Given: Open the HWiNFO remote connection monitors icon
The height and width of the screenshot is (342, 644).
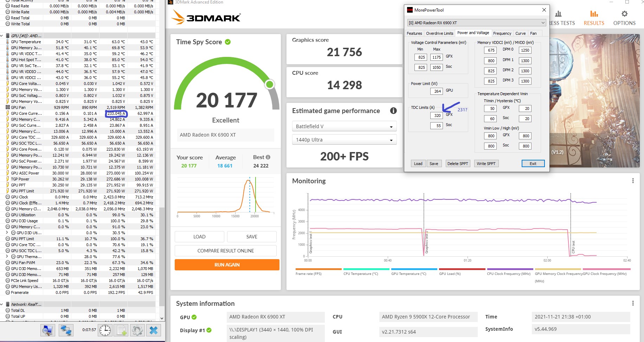Looking at the screenshot, I should (x=66, y=330).
